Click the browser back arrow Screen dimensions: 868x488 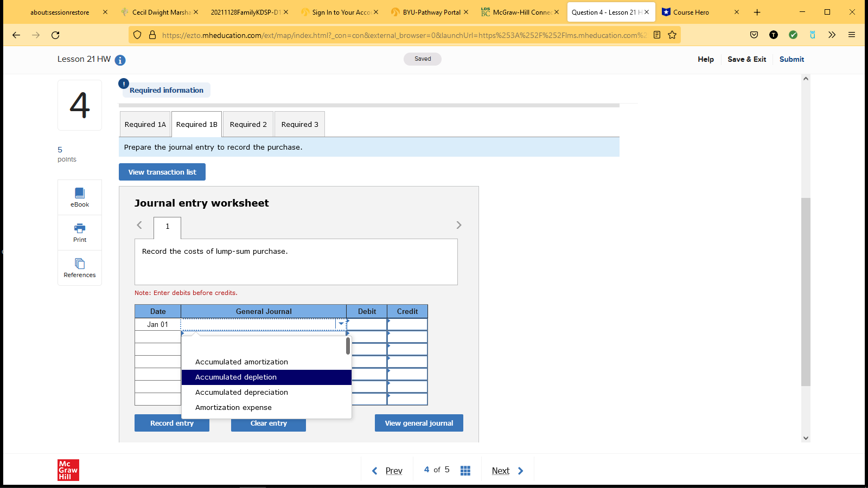click(x=16, y=35)
